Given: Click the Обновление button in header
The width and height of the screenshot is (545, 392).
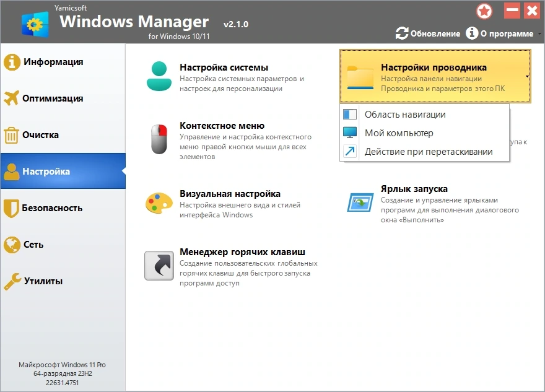Looking at the screenshot, I should 428,33.
